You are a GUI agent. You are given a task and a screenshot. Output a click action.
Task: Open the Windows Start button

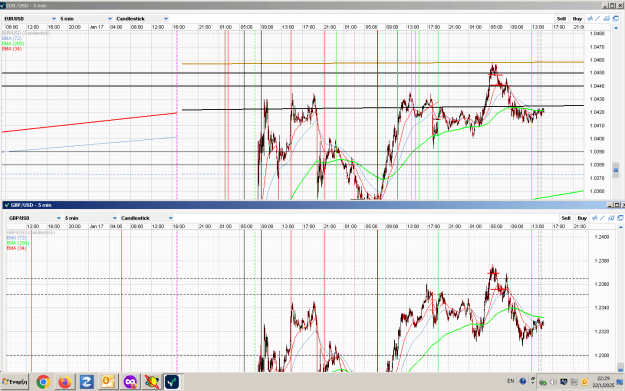click(15, 382)
